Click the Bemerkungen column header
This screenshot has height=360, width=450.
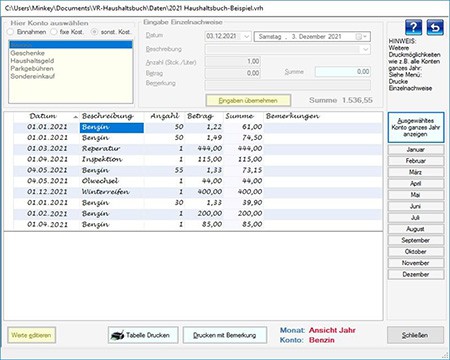point(323,116)
